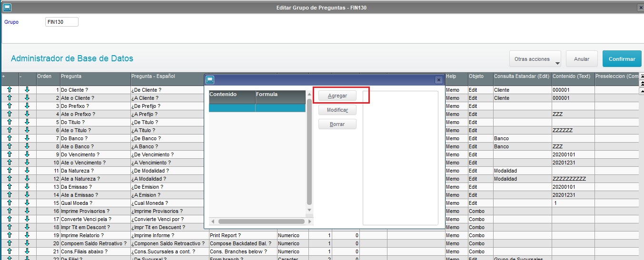Click the 'Modalidad' lookup cell for 'Da Natureza ?'
The height and width of the screenshot is (260, 644).
(522, 171)
